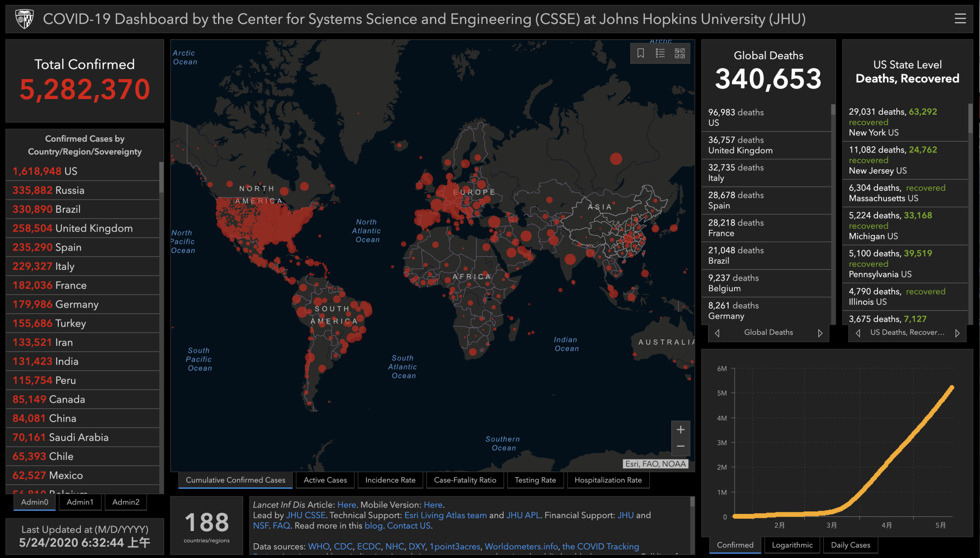Zoom in on the map with the plus button
This screenshot has height=558, width=980.
pos(681,430)
